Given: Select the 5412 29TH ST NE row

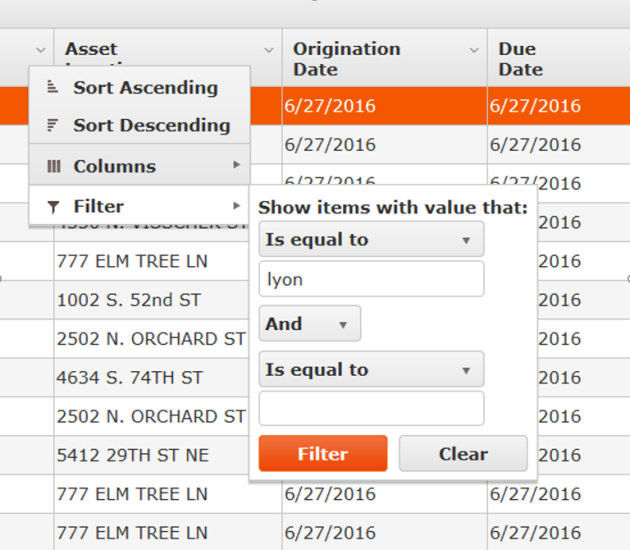Looking at the screenshot, I should pyautogui.click(x=133, y=455).
